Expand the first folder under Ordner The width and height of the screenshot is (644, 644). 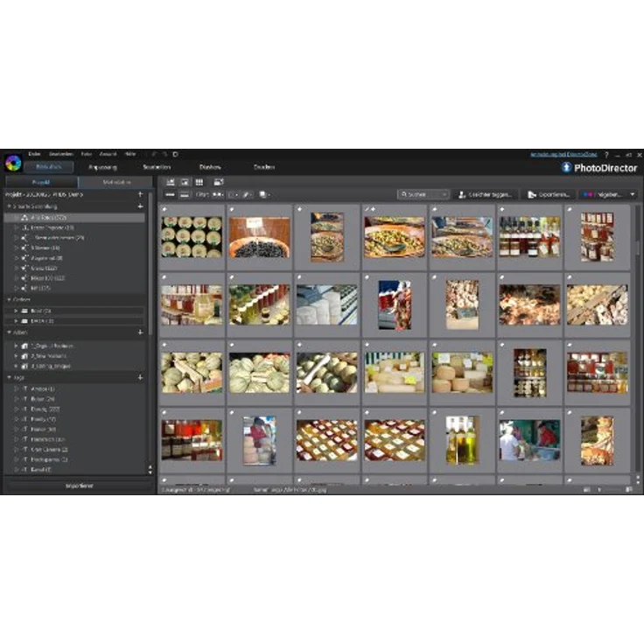point(16,311)
